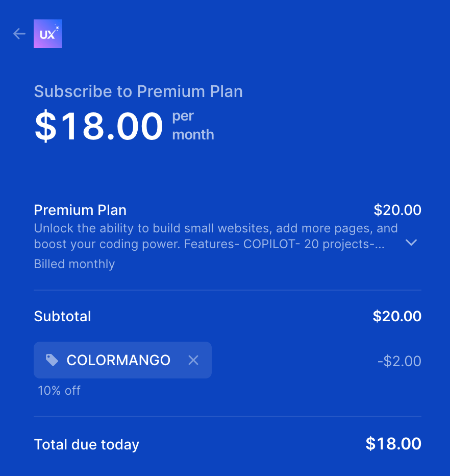450x476 pixels.
Task: Click the Billed monthly label
Action: (74, 264)
